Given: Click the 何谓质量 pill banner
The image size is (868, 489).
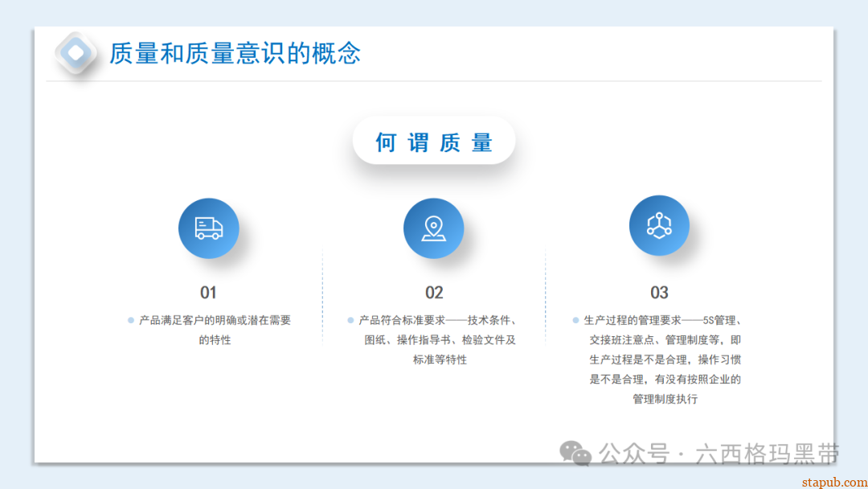Looking at the screenshot, I should click(x=433, y=140).
